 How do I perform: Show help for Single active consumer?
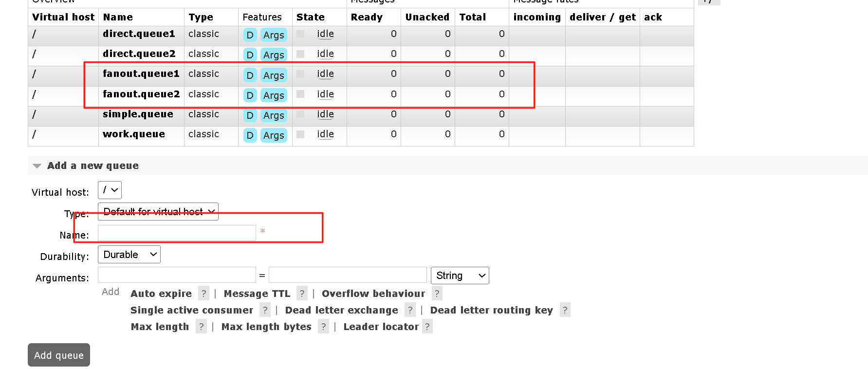tap(265, 310)
